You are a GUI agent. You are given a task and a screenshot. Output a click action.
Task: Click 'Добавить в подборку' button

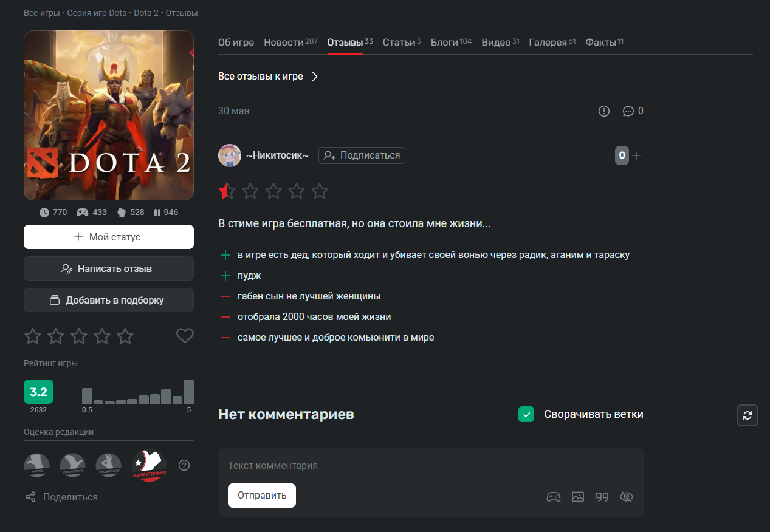(109, 300)
